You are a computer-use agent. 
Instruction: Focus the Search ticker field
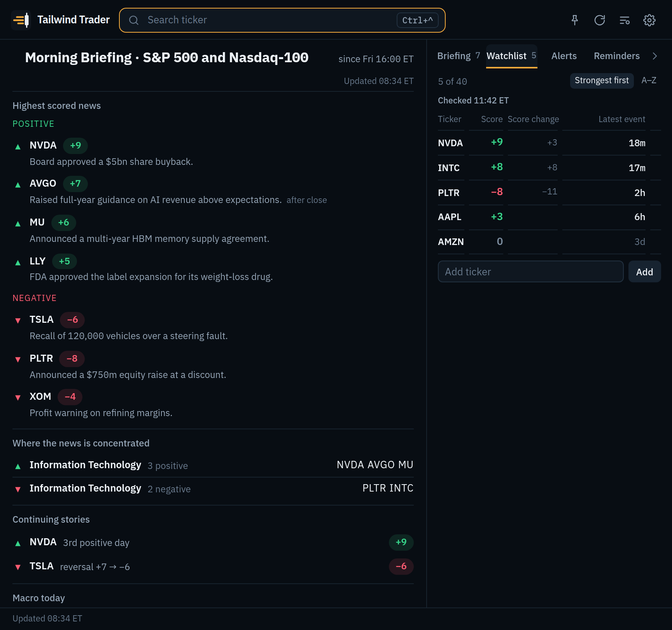(282, 20)
